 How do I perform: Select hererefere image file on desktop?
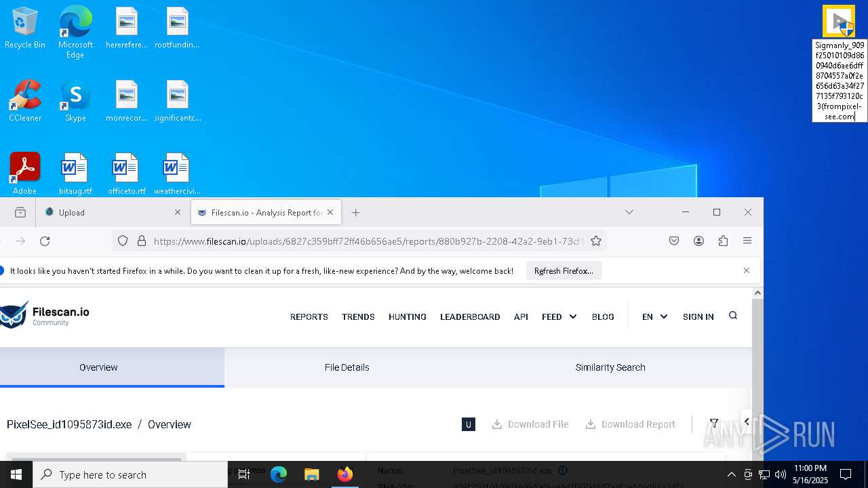coord(126,28)
